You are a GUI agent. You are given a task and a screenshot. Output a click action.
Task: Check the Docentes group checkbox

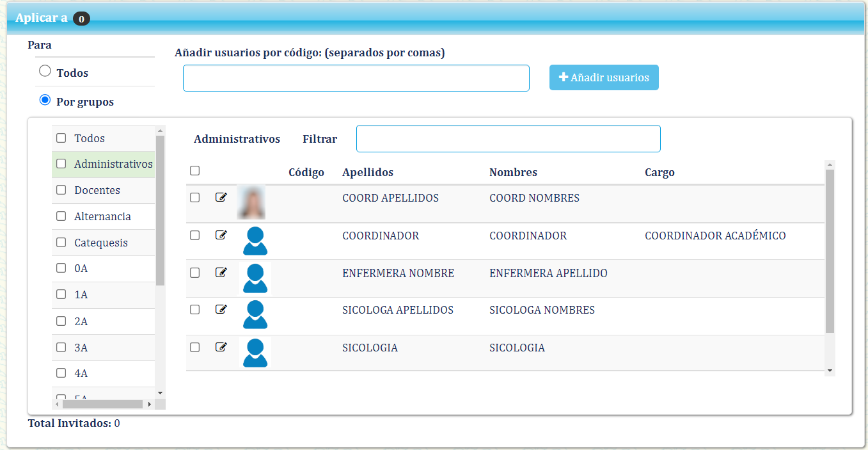pos(61,190)
